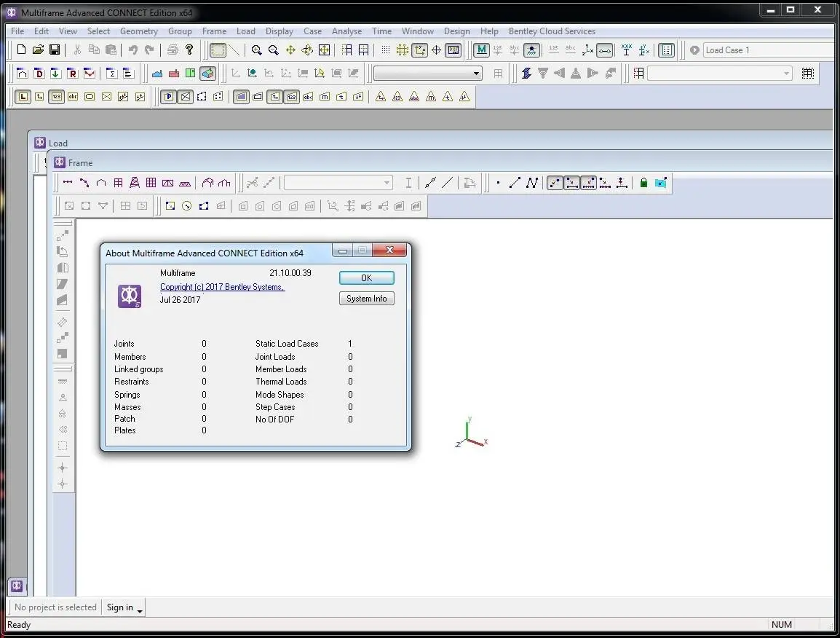Click the Multiframe logo in About dialog

[x=129, y=296]
